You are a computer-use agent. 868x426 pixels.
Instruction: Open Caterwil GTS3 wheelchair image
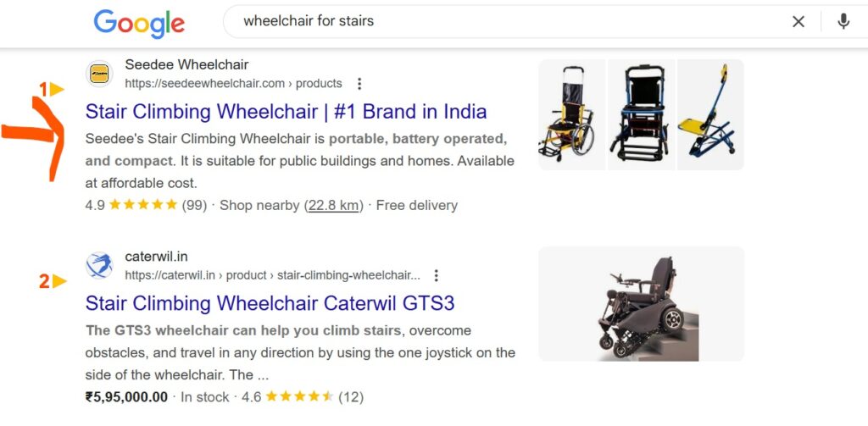click(x=641, y=304)
